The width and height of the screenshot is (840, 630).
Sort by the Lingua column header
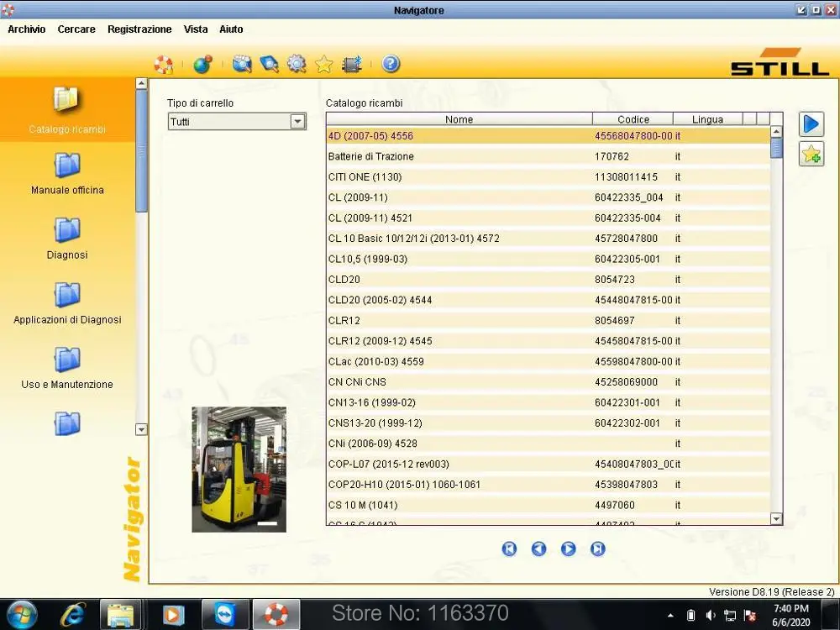coord(707,119)
